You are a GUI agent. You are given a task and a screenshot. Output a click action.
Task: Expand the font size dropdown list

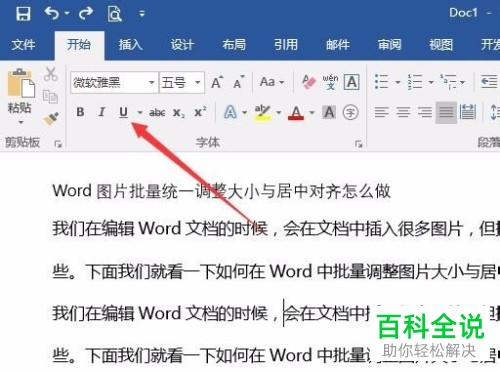click(x=198, y=82)
